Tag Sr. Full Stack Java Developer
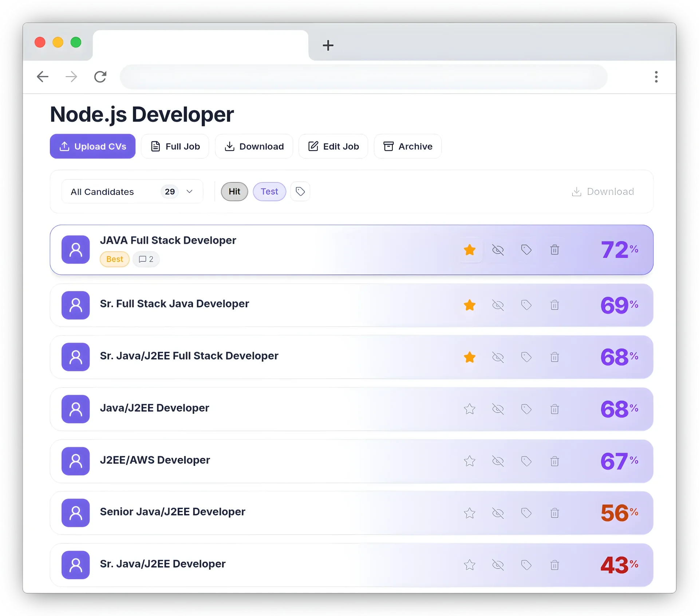The image size is (699, 616). [526, 305]
